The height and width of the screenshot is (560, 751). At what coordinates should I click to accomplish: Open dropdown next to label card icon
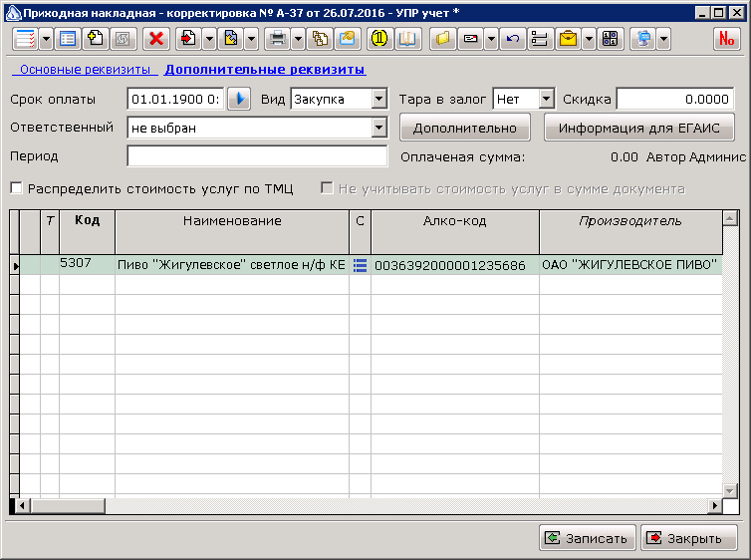pos(491,39)
